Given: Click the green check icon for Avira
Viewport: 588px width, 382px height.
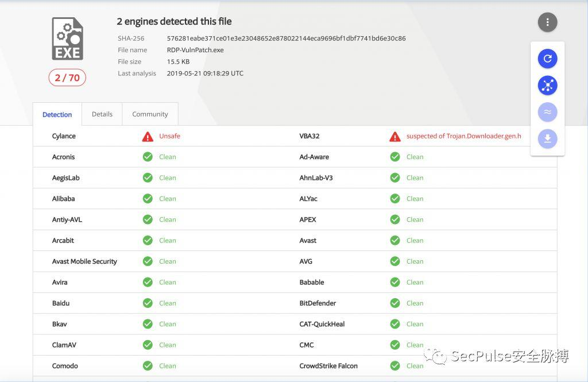Looking at the screenshot, I should [148, 282].
